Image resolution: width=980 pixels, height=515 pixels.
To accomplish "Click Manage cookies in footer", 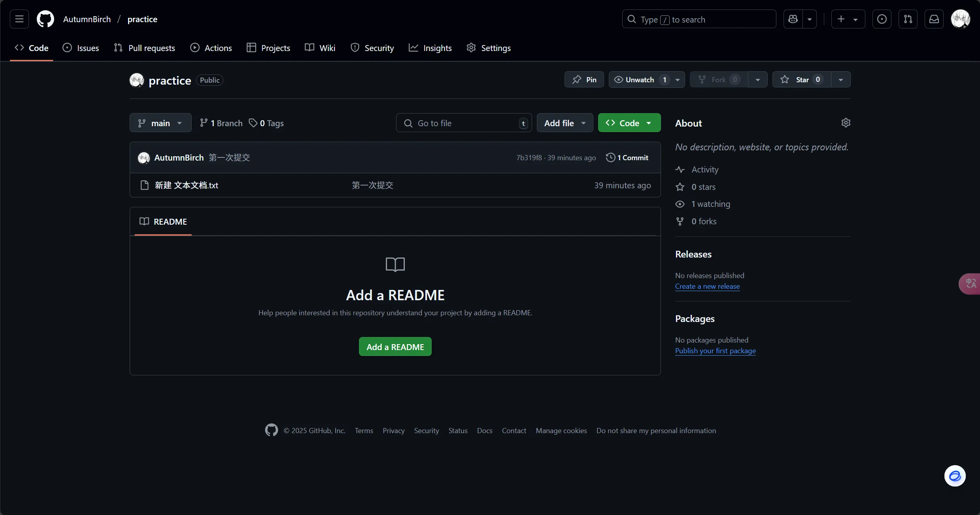I will coord(561,430).
